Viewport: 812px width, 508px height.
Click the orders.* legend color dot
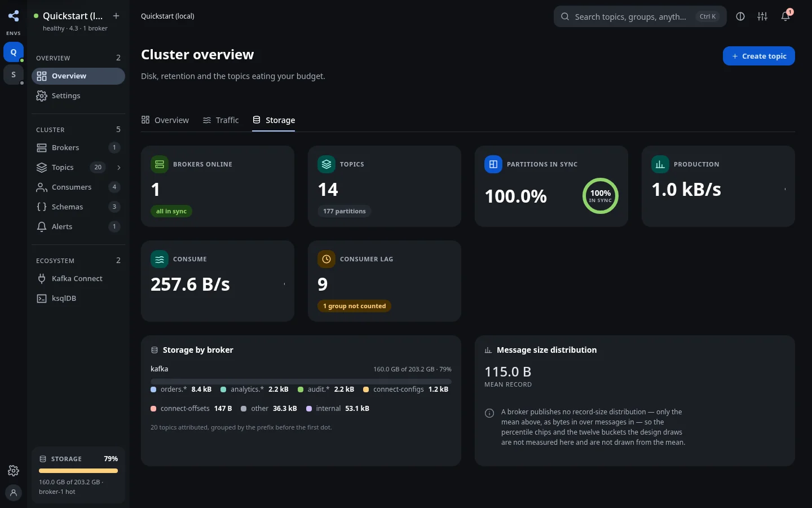point(153,389)
